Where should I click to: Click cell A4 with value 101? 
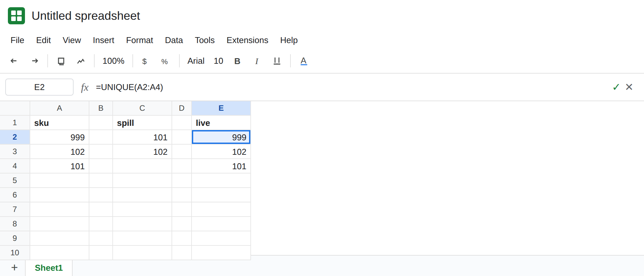coord(59,166)
